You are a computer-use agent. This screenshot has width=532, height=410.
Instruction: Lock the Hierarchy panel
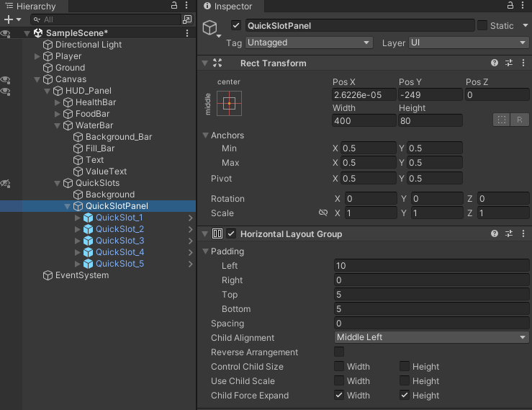174,5
